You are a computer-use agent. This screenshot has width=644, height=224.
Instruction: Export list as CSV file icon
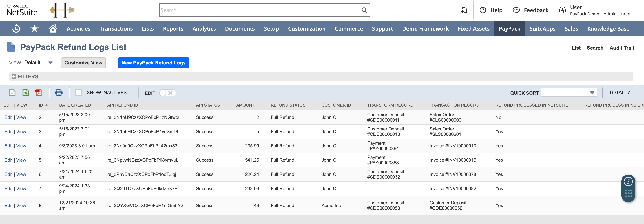pyautogui.click(x=12, y=93)
